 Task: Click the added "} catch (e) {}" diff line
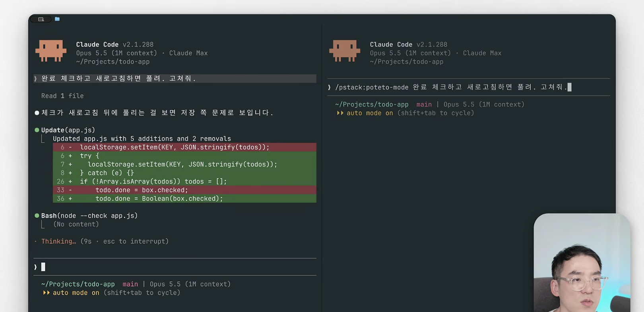coord(184,173)
